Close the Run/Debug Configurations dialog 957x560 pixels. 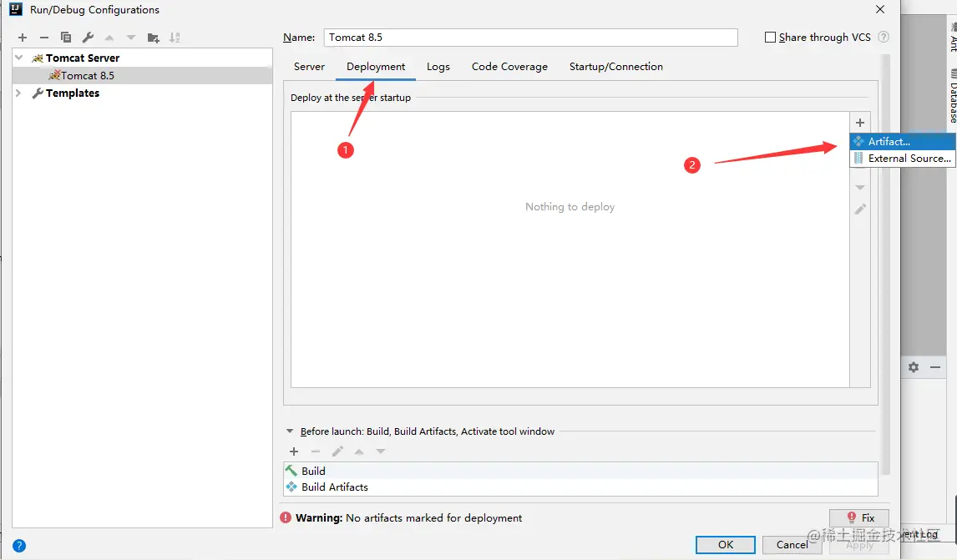click(x=880, y=9)
